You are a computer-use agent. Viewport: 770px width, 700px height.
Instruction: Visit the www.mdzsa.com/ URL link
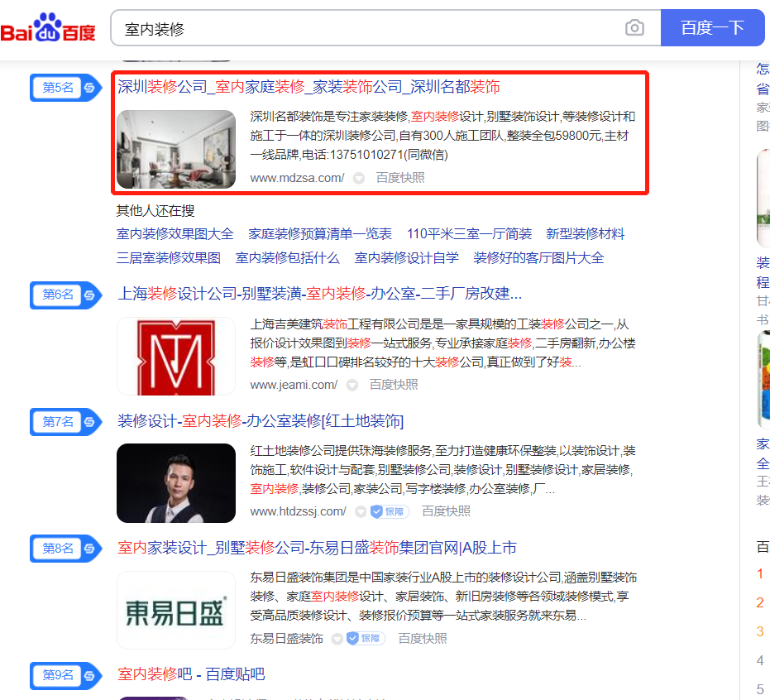click(297, 178)
